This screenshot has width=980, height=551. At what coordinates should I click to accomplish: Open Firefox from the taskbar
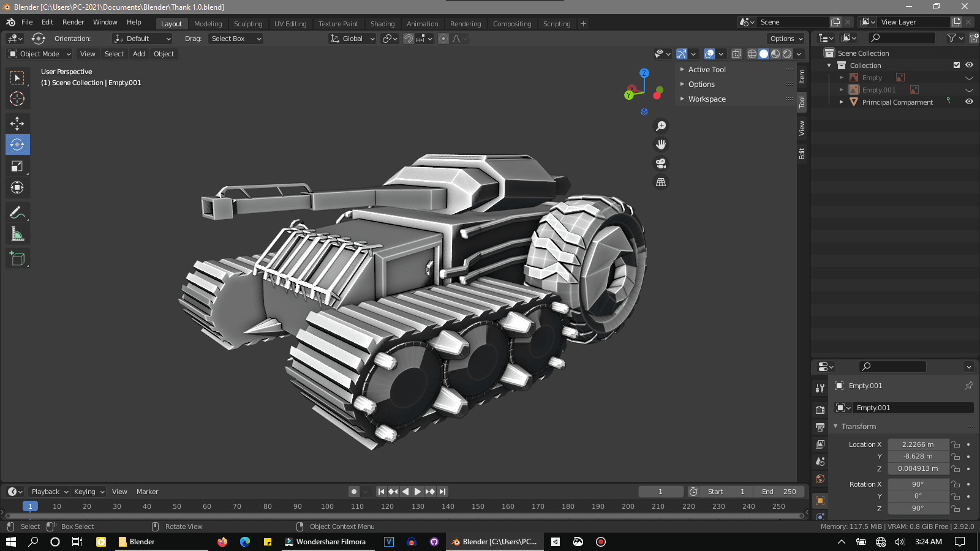coord(222,542)
